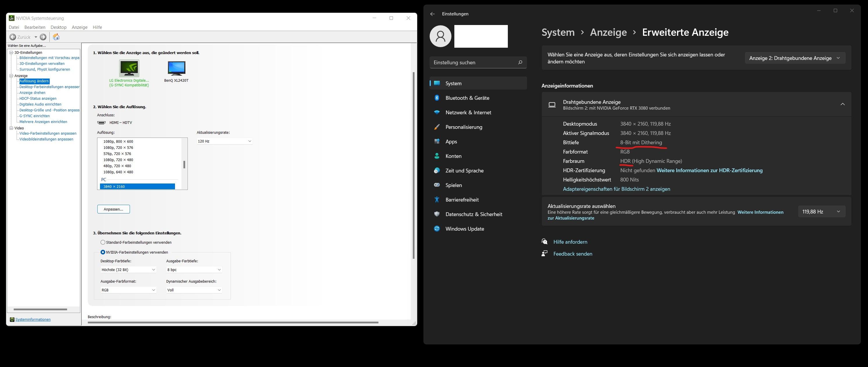Image resolution: width=868 pixels, height=367 pixels.
Task: Select the 3840 × 2160 resolution entry
Action: pos(137,186)
